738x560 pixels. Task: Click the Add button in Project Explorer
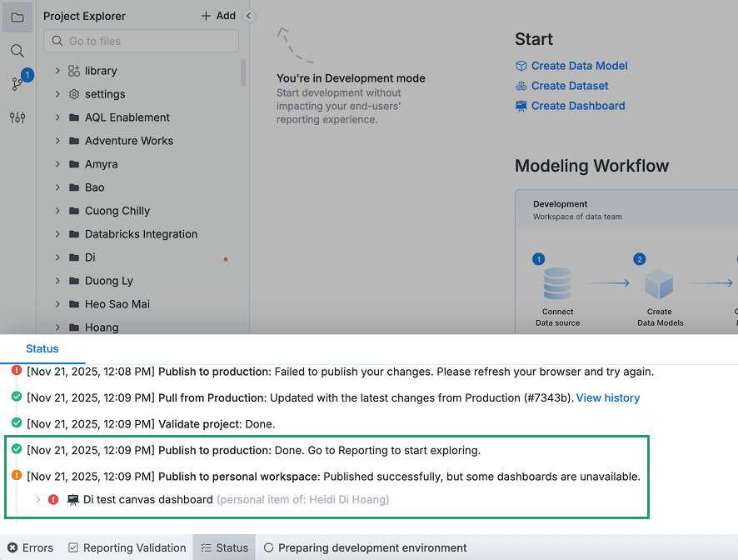click(218, 15)
